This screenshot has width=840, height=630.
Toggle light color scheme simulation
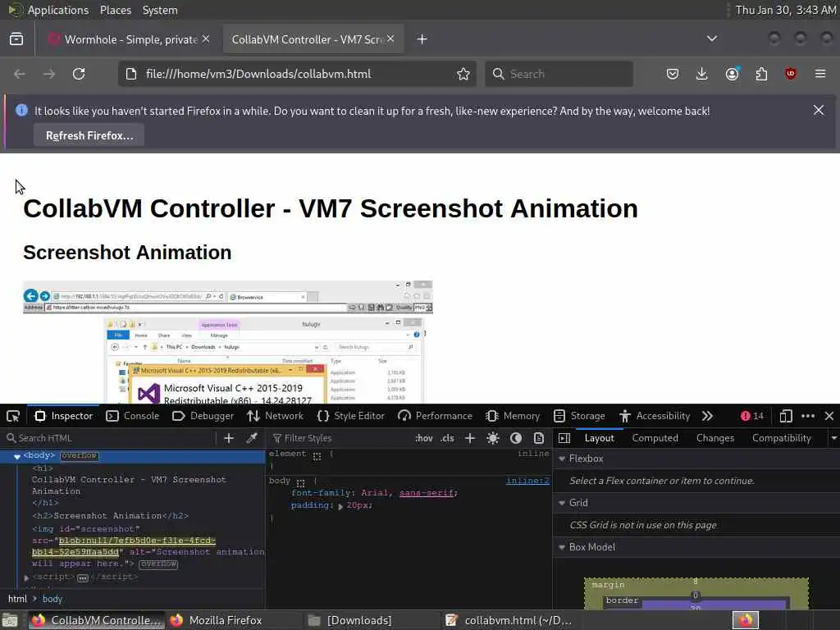(x=493, y=438)
